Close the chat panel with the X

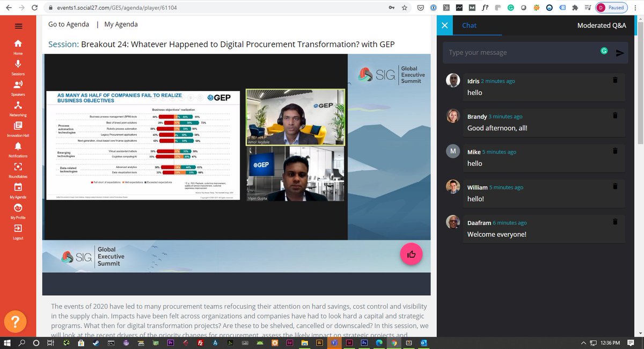click(x=444, y=25)
